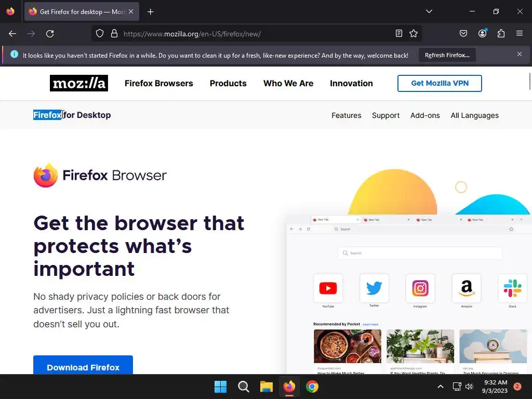Open Firefox View pinned icon
Image resolution: width=532 pixels, height=399 pixels.
click(x=10, y=11)
